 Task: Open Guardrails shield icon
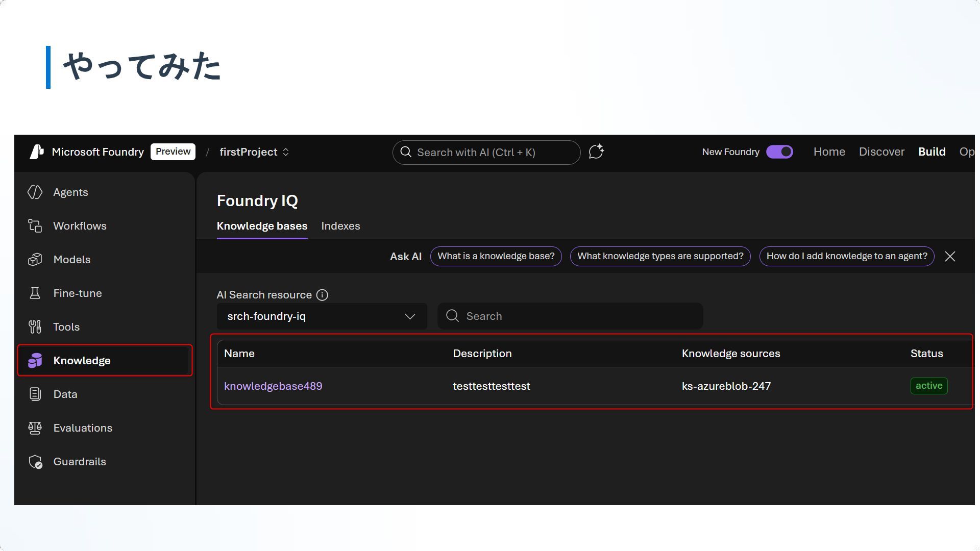point(35,462)
